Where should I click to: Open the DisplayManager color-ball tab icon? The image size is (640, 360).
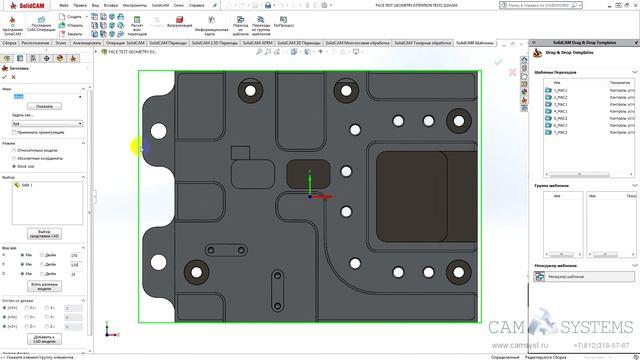pyautogui.click(x=60, y=58)
